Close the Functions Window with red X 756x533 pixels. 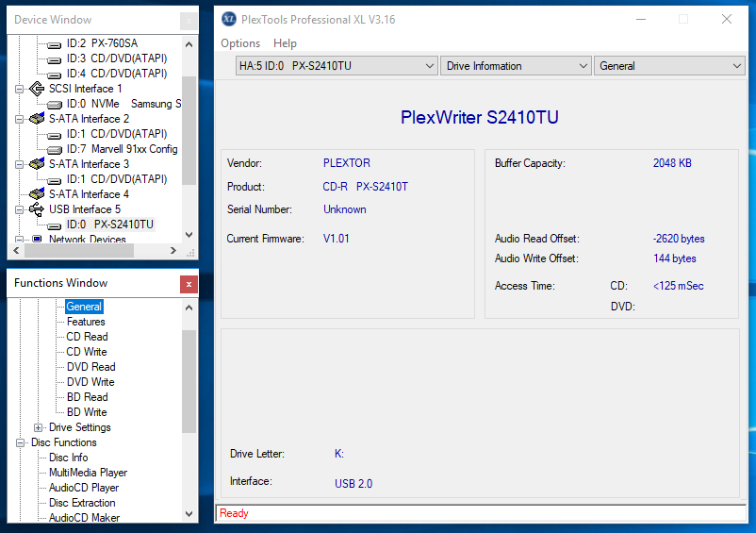point(189,285)
